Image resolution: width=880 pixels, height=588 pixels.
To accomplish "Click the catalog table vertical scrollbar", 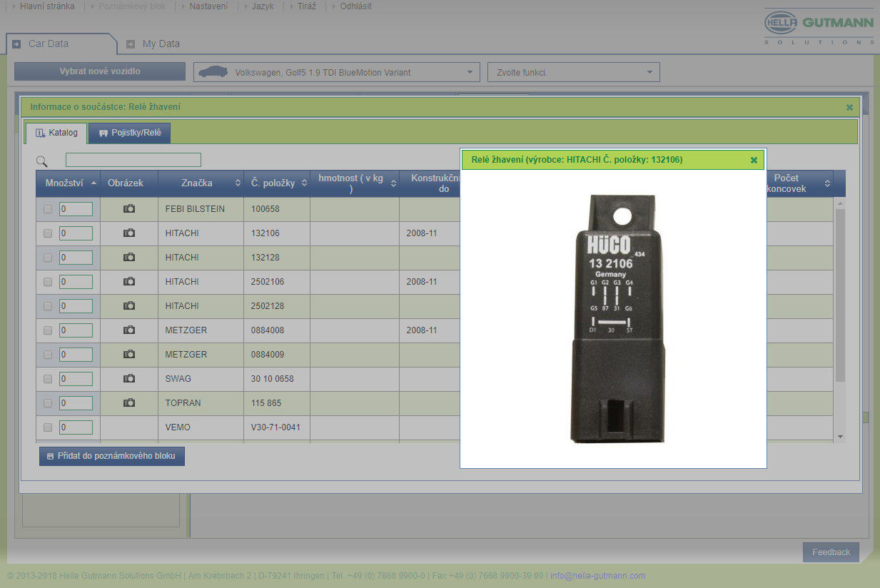I will (x=840, y=295).
